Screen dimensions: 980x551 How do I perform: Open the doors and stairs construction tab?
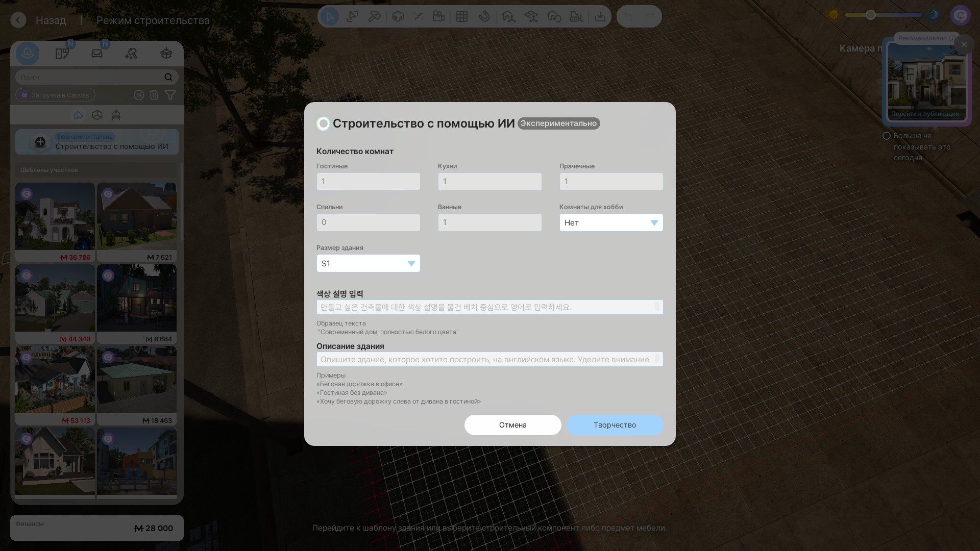click(62, 54)
